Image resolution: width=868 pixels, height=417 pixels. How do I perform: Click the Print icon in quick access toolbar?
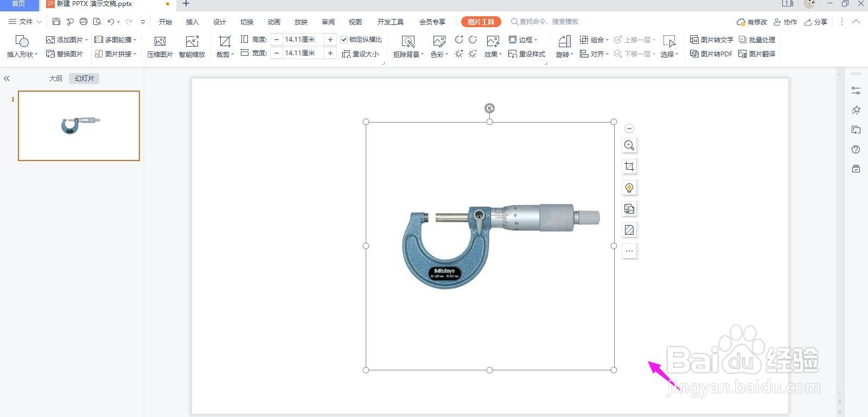point(84,22)
